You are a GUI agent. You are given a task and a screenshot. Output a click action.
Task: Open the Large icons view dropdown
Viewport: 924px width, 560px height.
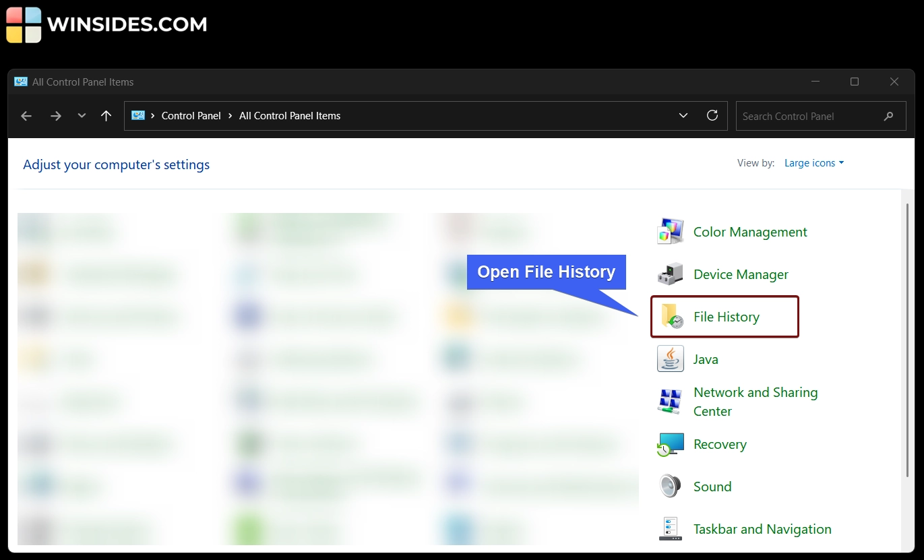tap(813, 162)
